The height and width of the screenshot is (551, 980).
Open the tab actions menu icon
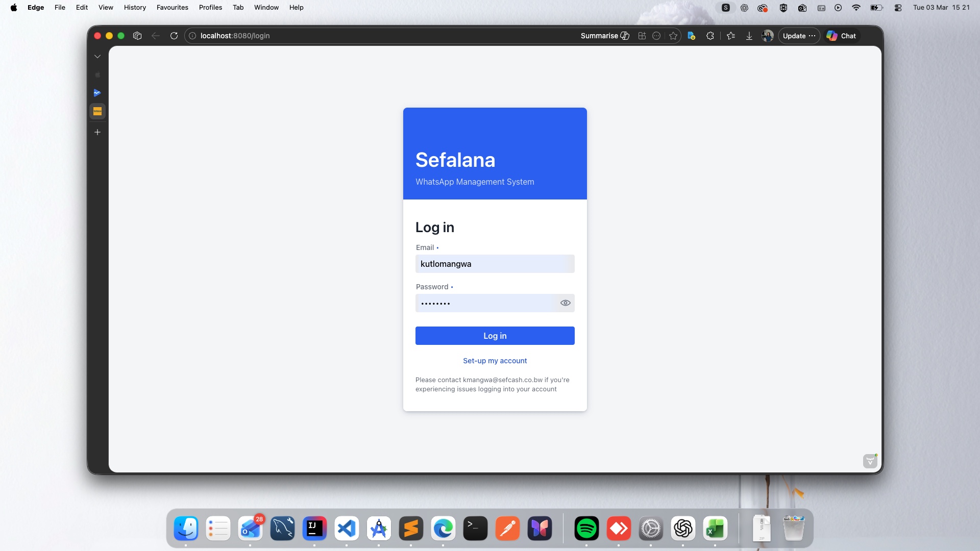tap(137, 36)
